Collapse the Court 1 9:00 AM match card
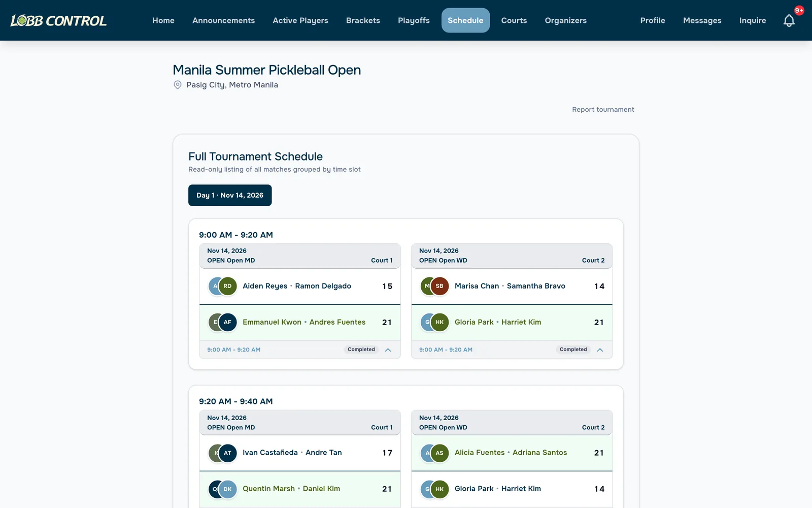812x508 pixels. tap(388, 350)
